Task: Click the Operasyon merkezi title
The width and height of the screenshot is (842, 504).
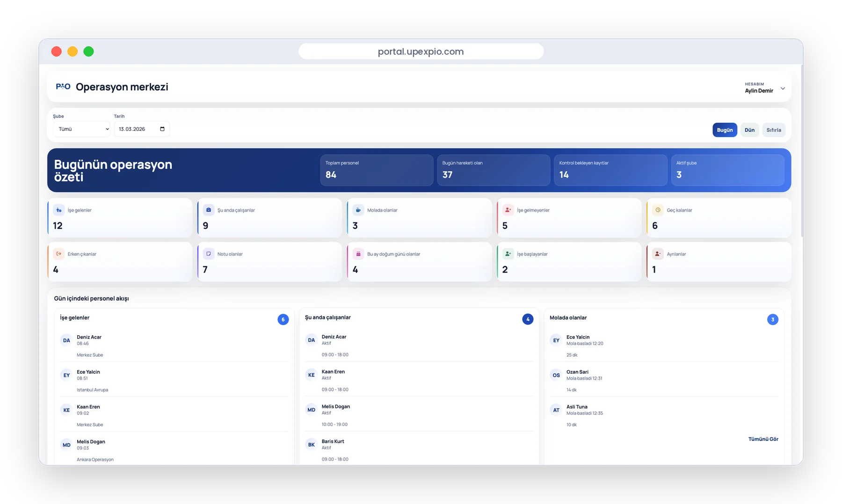Action: tap(122, 87)
